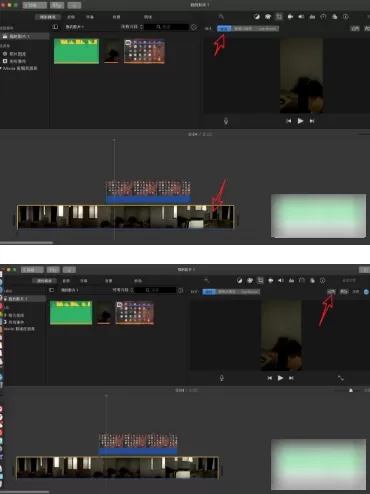Viewport: 370px width, 494px height.
Task: Select the green screen thumbnail in top window
Action: pos(76,51)
